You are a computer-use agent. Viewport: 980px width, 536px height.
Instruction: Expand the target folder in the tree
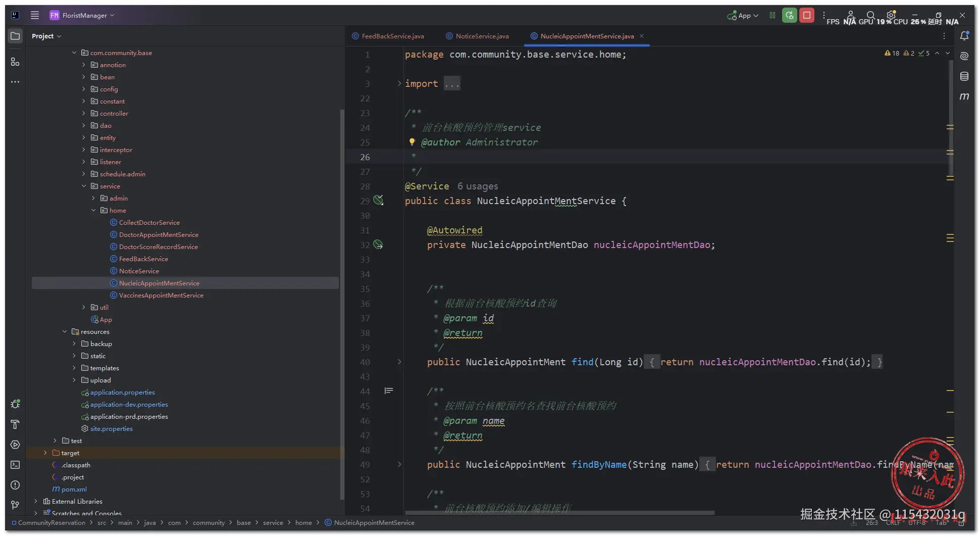45,453
